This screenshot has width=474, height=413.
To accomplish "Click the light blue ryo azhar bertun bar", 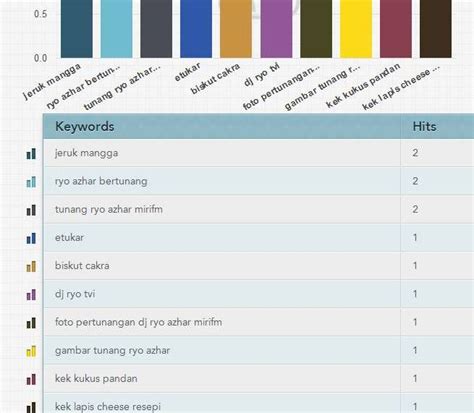I will click(x=116, y=29).
